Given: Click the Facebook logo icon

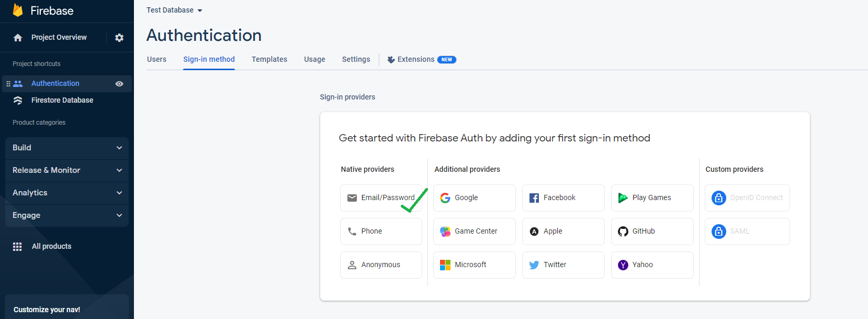Looking at the screenshot, I should [534, 198].
